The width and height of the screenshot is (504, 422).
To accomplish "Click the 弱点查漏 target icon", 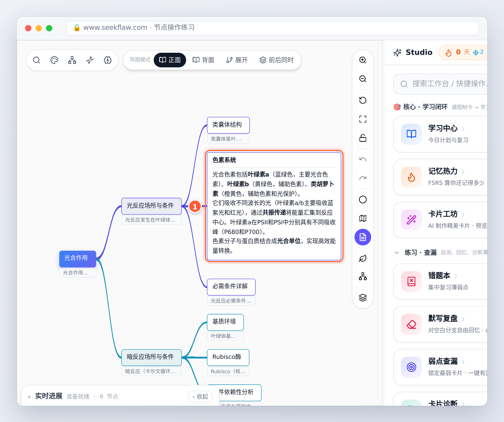I will (411, 367).
